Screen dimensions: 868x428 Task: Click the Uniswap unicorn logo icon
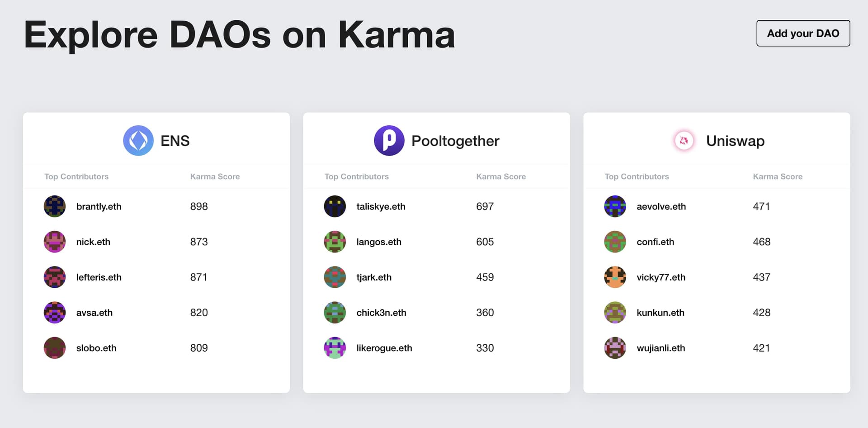(684, 141)
